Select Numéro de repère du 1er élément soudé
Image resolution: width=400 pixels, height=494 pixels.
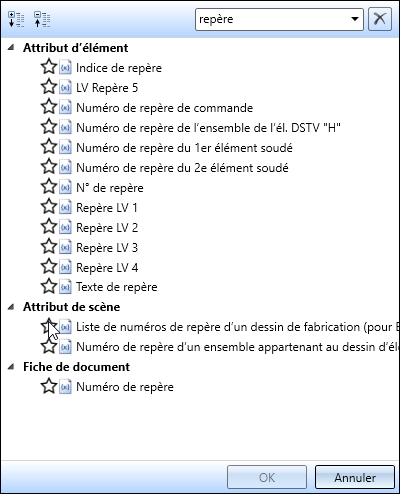click(184, 148)
